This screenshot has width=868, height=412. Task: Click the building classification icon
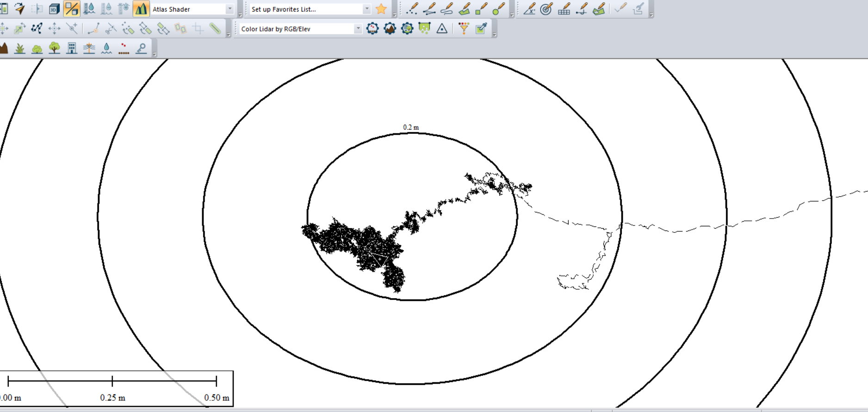(72, 48)
